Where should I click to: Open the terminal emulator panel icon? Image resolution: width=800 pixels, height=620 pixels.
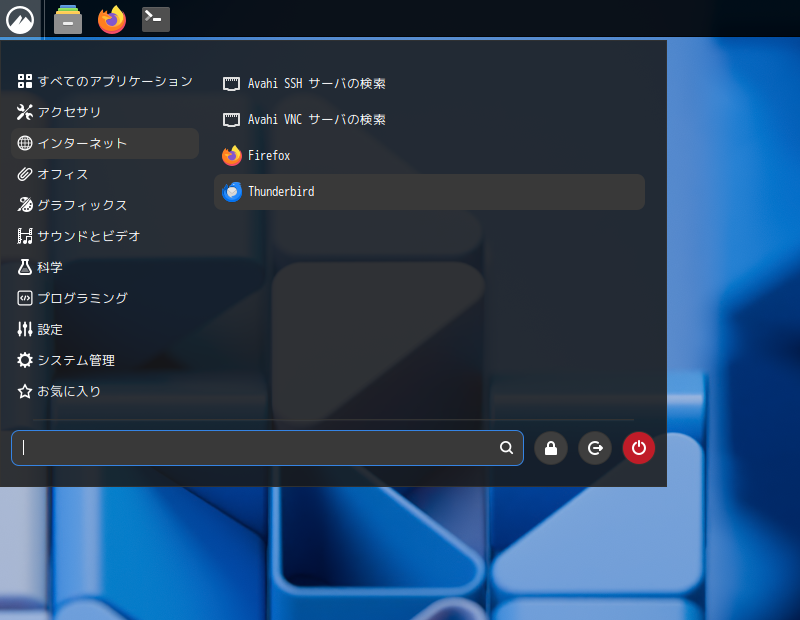(156, 19)
